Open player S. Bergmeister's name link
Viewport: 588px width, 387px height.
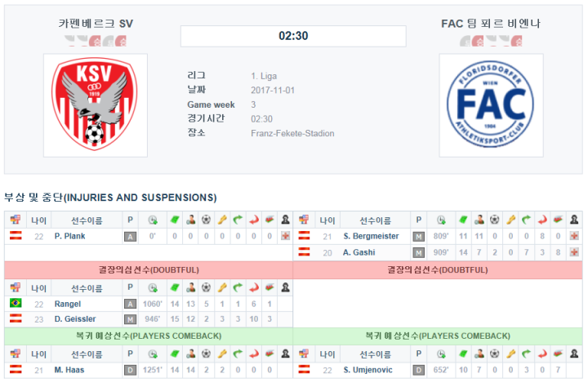371,236
